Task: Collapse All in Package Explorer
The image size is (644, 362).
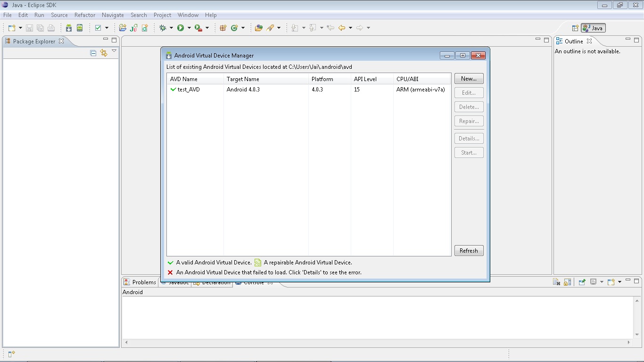Action: [x=93, y=53]
